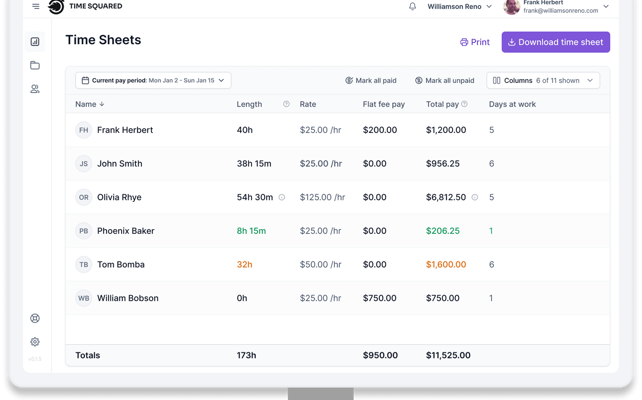Open the hamburger menu icon
This screenshot has height=400, width=642.
pyautogui.click(x=36, y=6)
